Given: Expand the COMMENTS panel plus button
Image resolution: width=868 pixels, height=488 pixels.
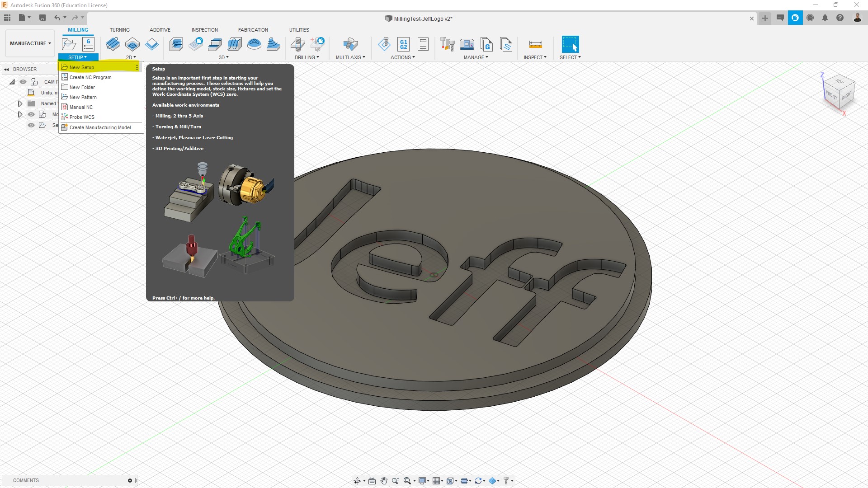Looking at the screenshot, I should tap(130, 480).
